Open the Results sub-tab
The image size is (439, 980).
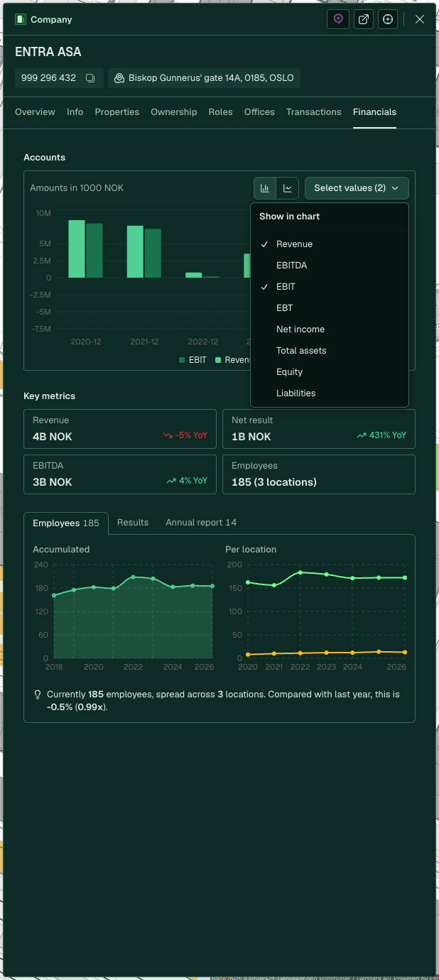point(133,523)
